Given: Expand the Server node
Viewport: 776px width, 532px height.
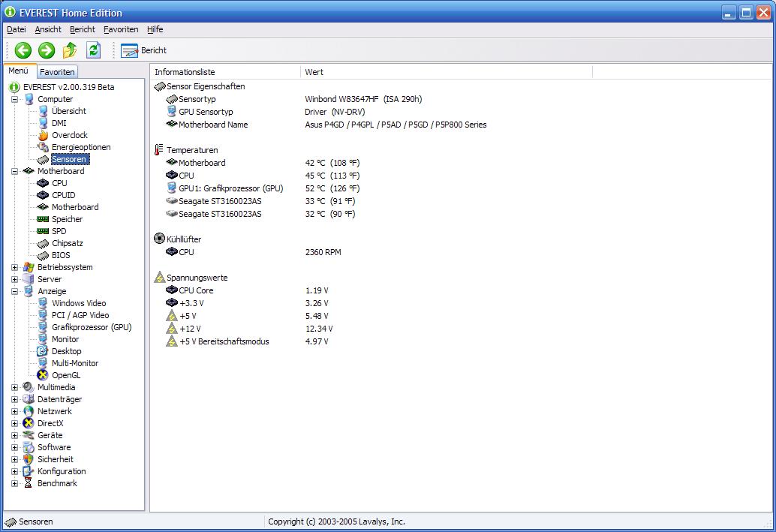Looking at the screenshot, I should coord(15,279).
